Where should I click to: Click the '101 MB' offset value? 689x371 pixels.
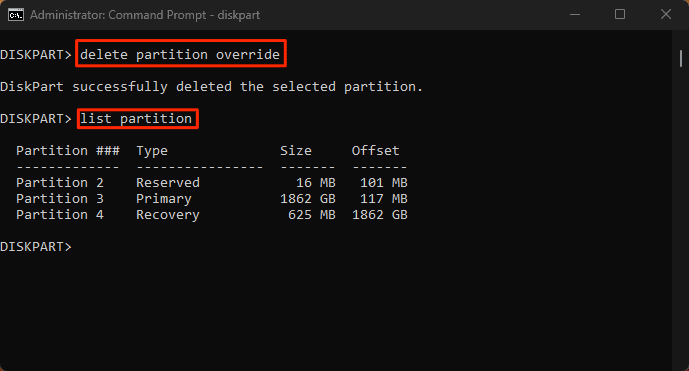click(x=384, y=182)
